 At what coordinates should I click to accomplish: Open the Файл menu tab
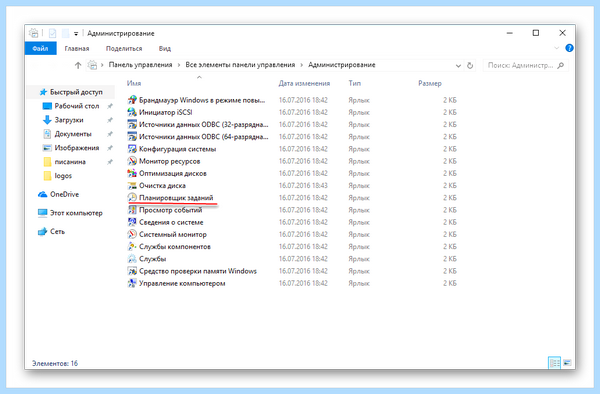[x=41, y=49]
